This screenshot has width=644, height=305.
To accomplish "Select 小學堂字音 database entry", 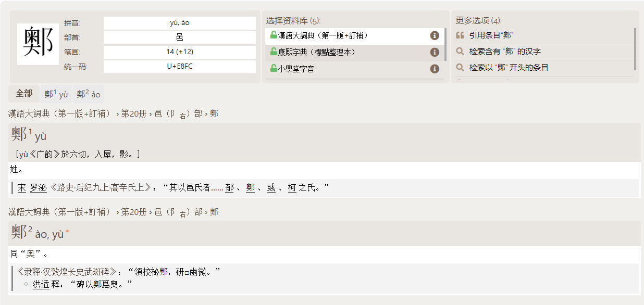I will pyautogui.click(x=296, y=69).
